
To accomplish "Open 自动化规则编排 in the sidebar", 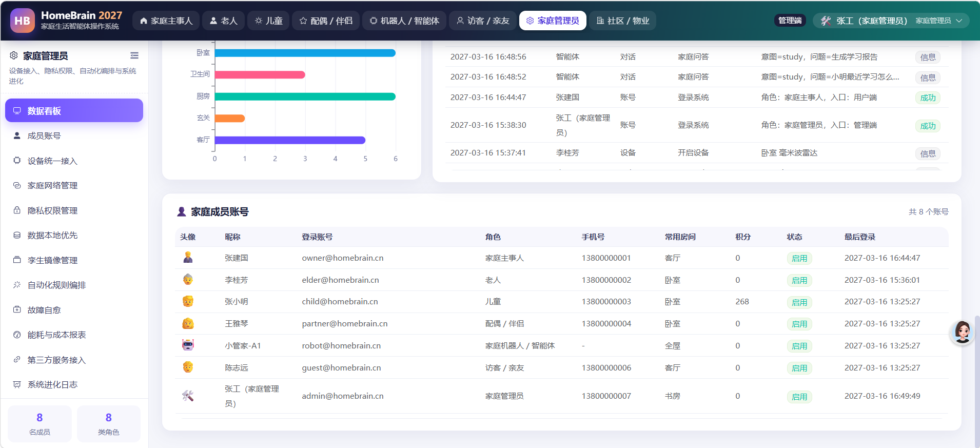I will coord(74,285).
